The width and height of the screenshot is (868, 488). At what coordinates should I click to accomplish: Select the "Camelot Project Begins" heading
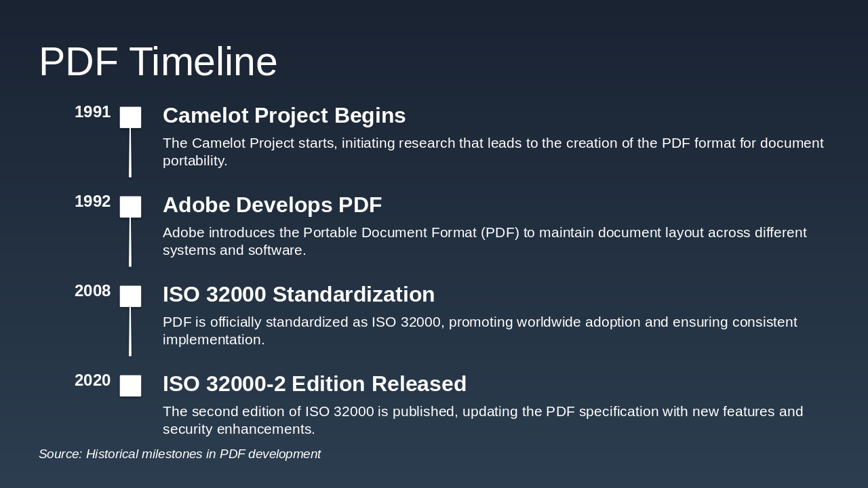click(x=284, y=116)
